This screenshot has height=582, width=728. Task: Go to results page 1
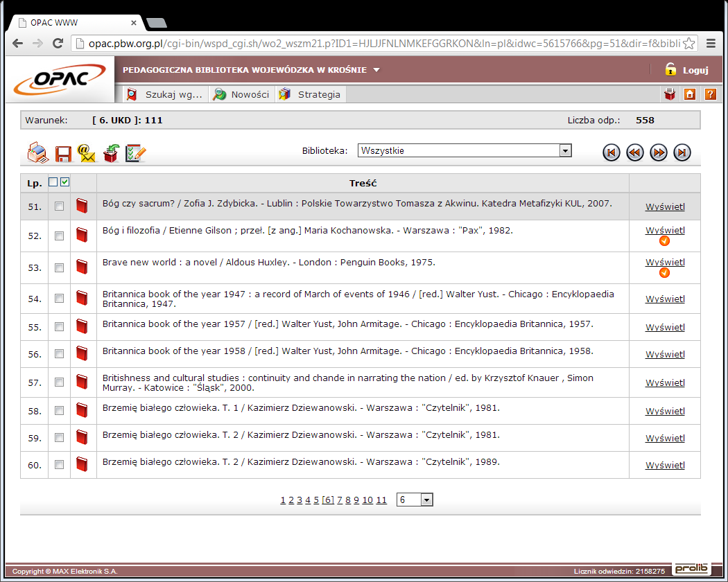pos(283,500)
